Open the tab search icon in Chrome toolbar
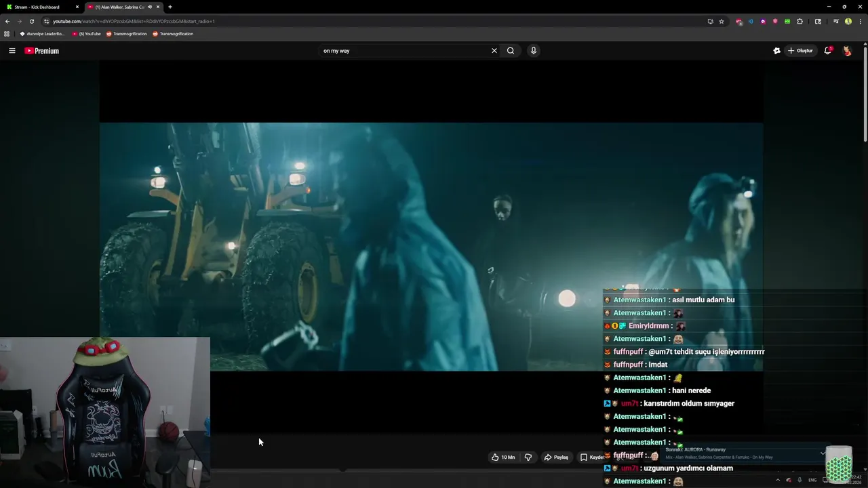 coord(818,21)
